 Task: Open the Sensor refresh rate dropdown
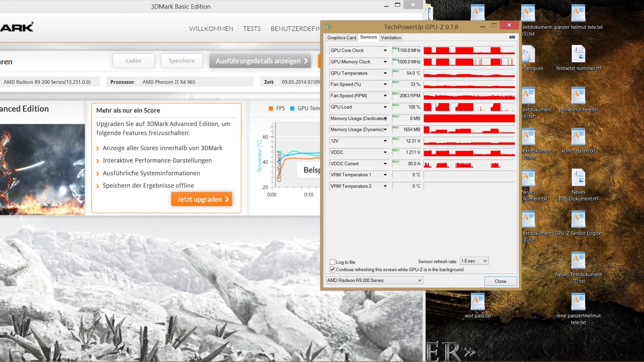474,261
